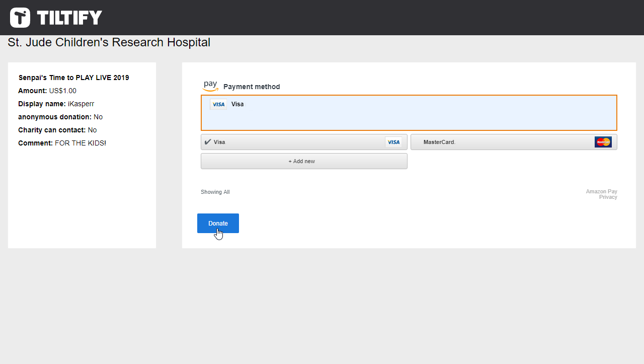Click the MasterCard logo icon
This screenshot has height=364, width=644.
(603, 142)
